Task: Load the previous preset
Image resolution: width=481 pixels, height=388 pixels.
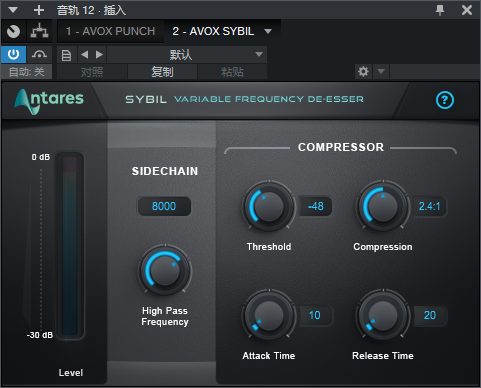Action: [85, 54]
